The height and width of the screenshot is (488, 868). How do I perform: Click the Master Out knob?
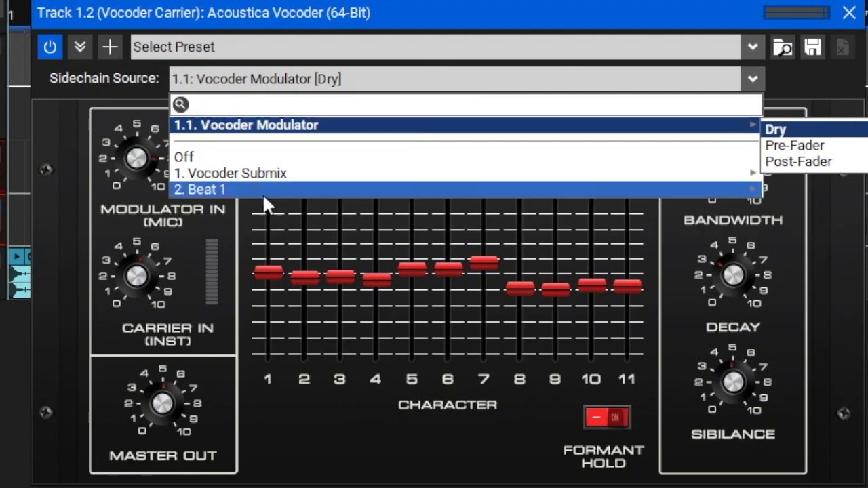162,403
